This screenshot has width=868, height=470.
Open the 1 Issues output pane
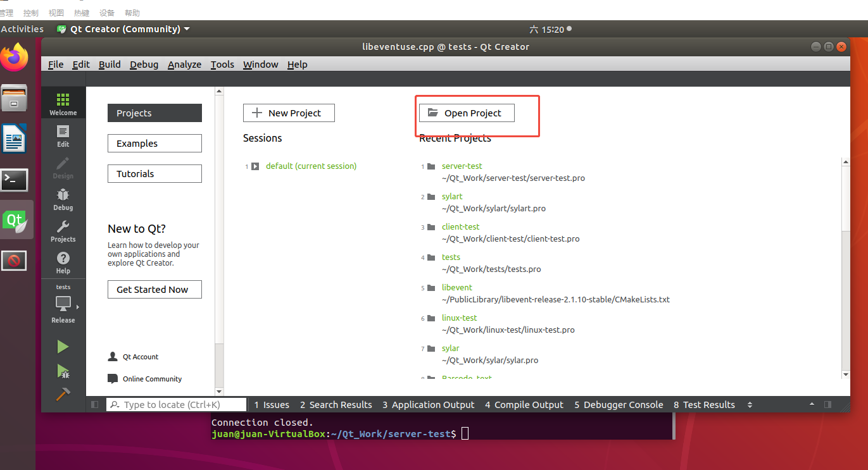pyautogui.click(x=272, y=405)
